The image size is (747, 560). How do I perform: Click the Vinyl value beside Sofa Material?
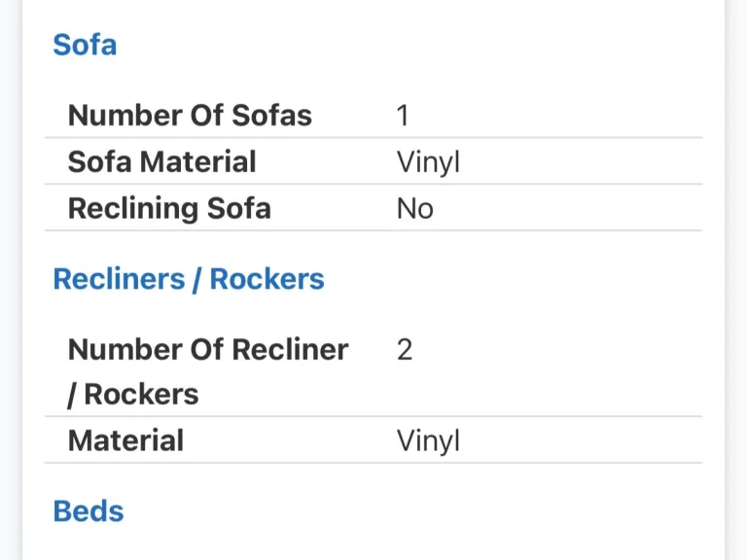click(428, 162)
